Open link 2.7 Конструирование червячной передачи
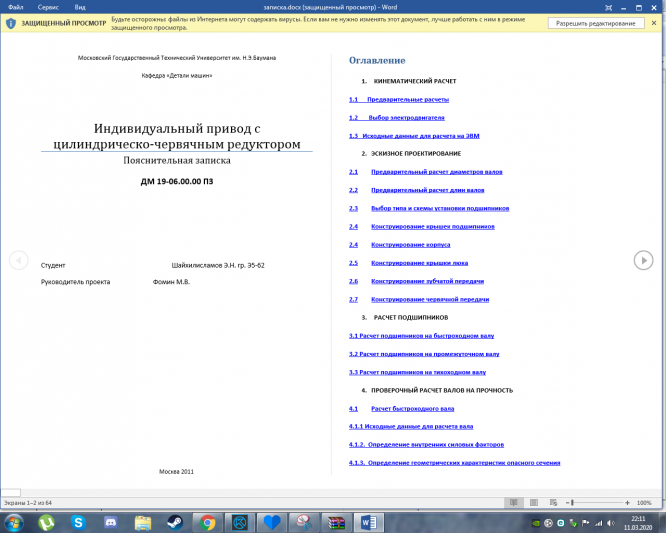The image size is (666, 533). [x=419, y=299]
